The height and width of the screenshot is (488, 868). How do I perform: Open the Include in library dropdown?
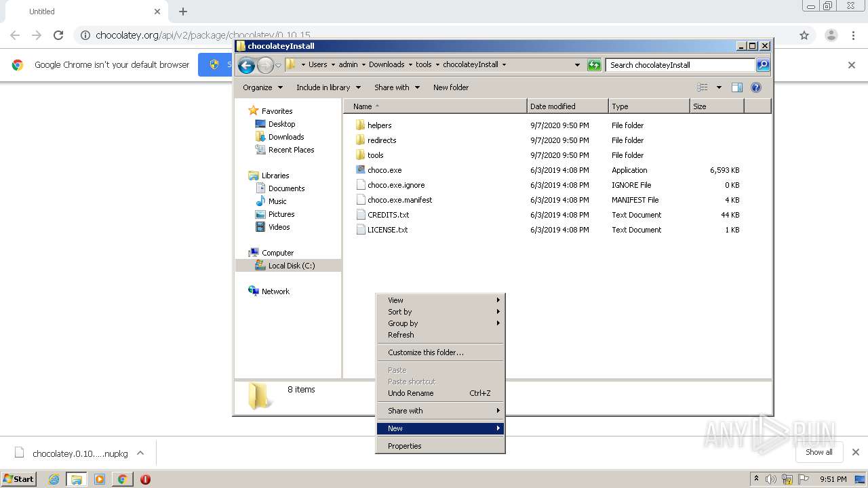coord(329,87)
